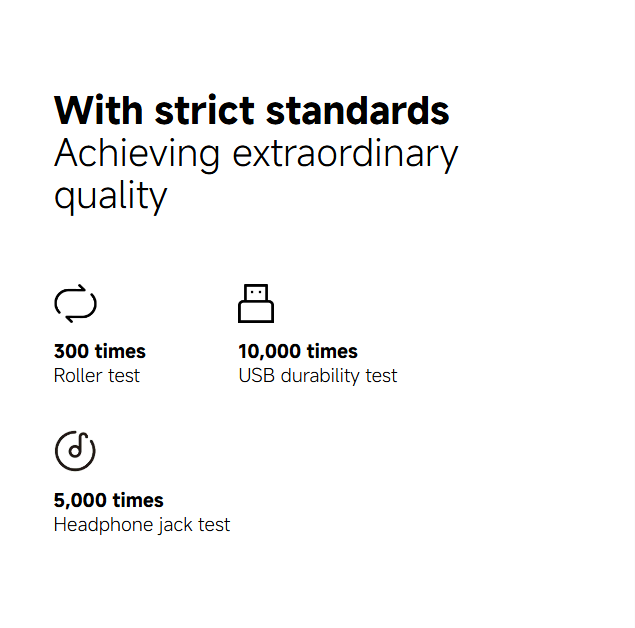635x628 pixels.
Task: Click "test" in USB durability test caption
Action: tap(381, 376)
